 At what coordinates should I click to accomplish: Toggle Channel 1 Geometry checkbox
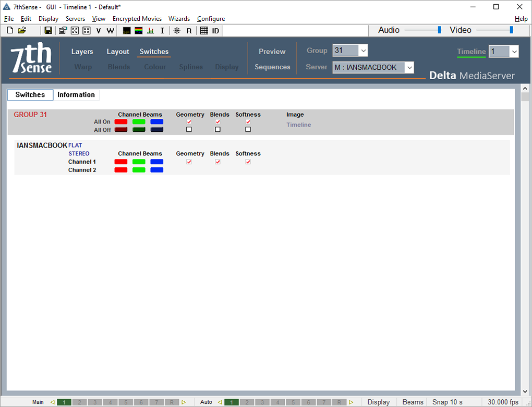pyautogui.click(x=189, y=162)
